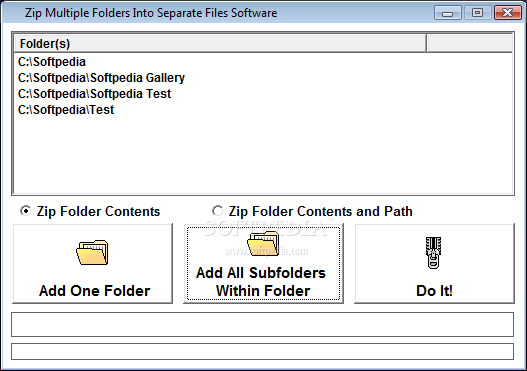This screenshot has height=371, width=527.
Task: Click the Add One Folder button label
Action: 94,291
